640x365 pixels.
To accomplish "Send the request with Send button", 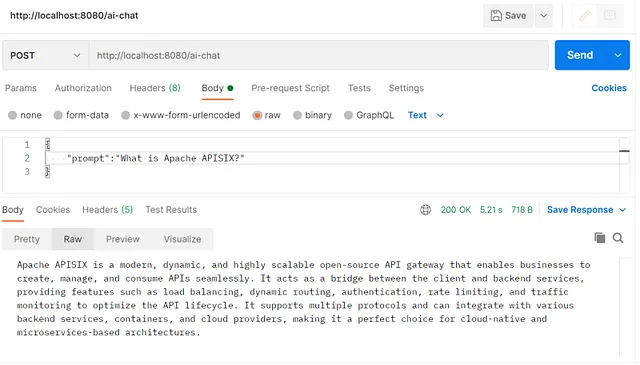I will click(580, 55).
